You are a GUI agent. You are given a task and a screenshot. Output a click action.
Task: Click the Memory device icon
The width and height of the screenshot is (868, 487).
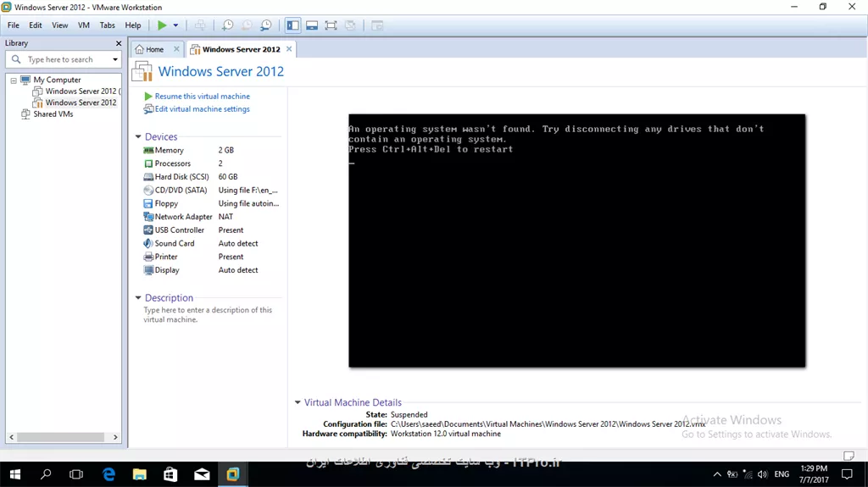tap(148, 150)
